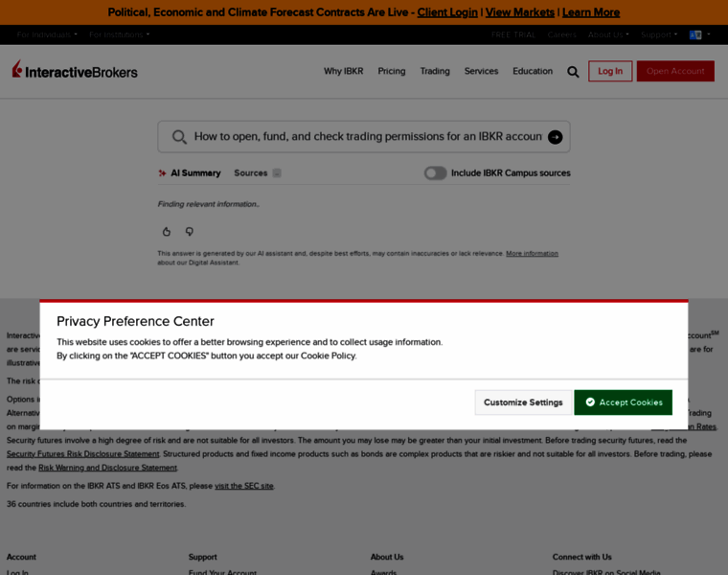The image size is (728, 575).
Task: Click the Interactive Brokers logo
Action: [x=75, y=70]
